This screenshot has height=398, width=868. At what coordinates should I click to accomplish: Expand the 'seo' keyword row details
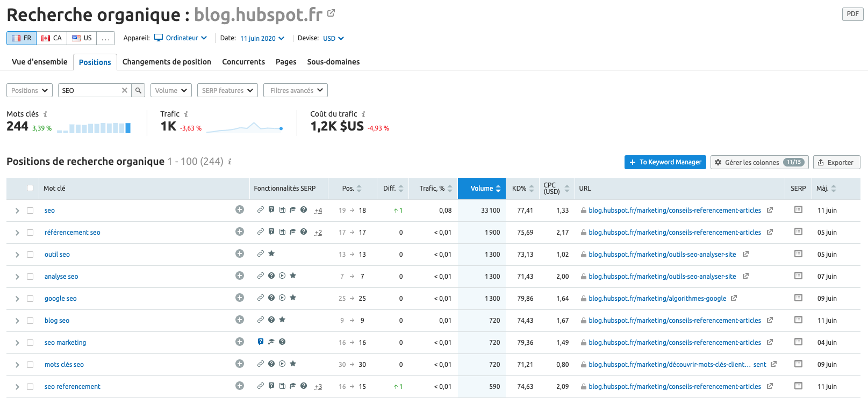point(17,211)
